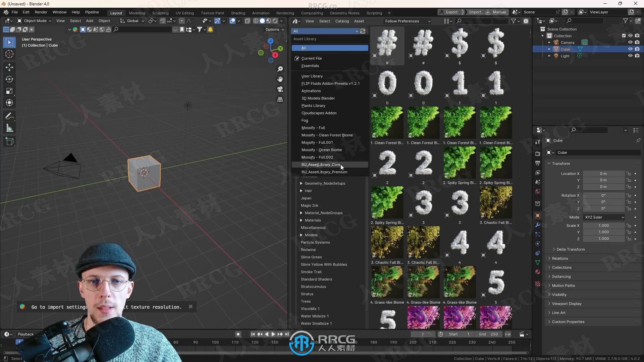Toggle Scale X lock icon
Image resolution: width=644 pixels, height=362 pixels.
point(629,226)
